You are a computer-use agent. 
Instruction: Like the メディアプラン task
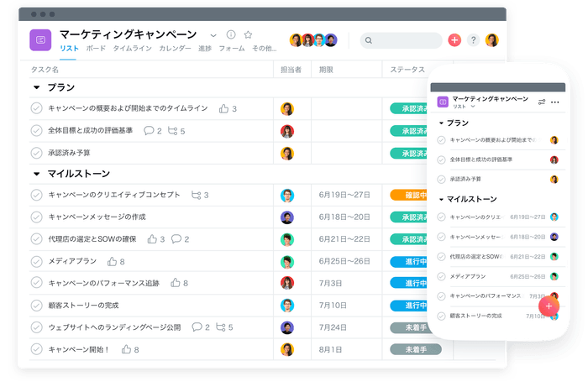pyautogui.click(x=112, y=261)
